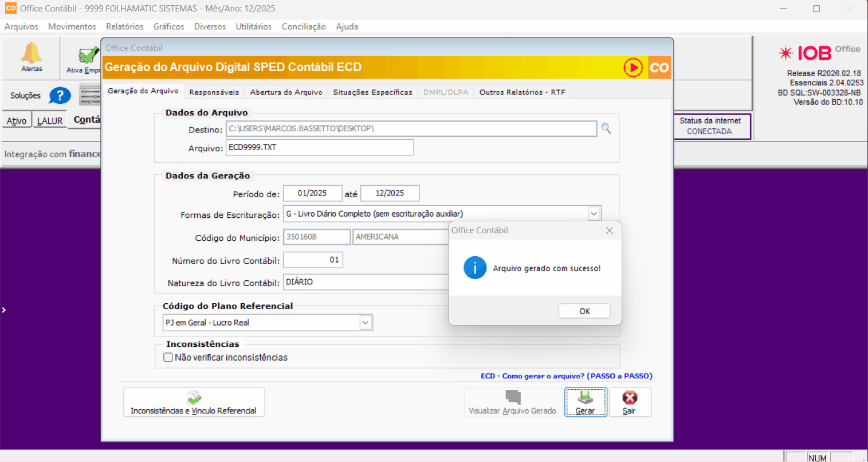The width and height of the screenshot is (868, 462).
Task: Click the Sair red X icon button
Action: pyautogui.click(x=630, y=402)
